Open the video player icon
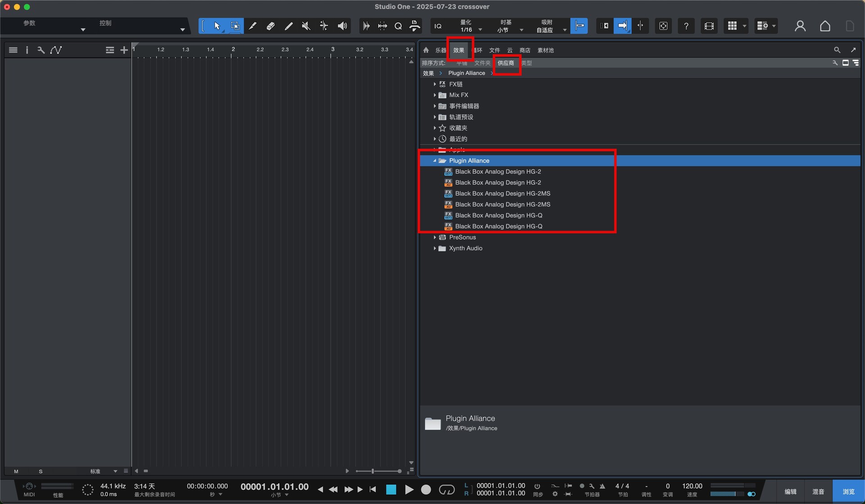This screenshot has height=504, width=865. click(x=709, y=26)
